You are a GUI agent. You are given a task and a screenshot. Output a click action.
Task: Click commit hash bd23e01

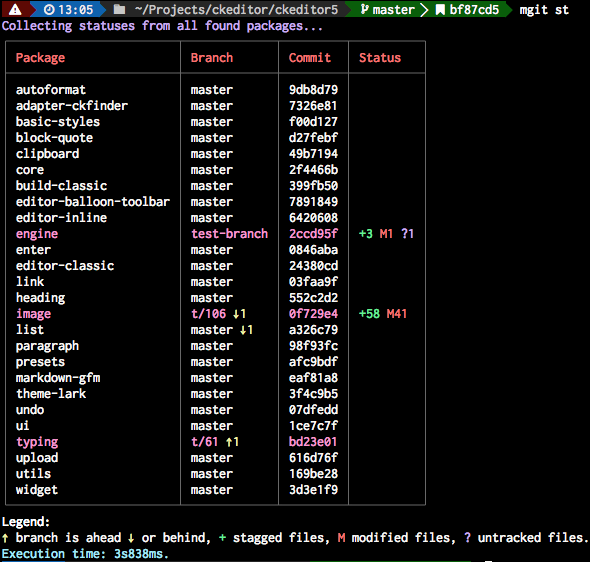point(313,442)
